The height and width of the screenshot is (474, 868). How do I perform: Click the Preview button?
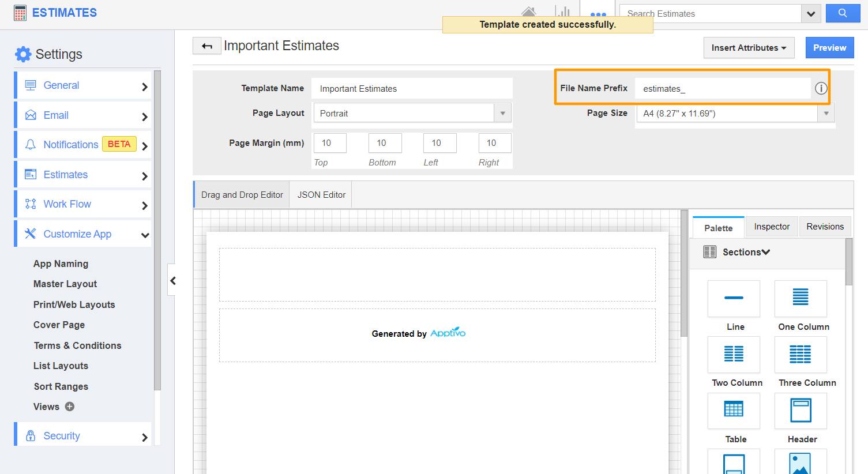(x=829, y=47)
